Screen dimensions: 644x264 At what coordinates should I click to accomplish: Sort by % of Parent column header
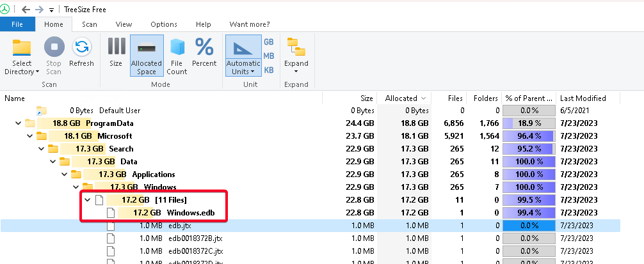coord(529,98)
